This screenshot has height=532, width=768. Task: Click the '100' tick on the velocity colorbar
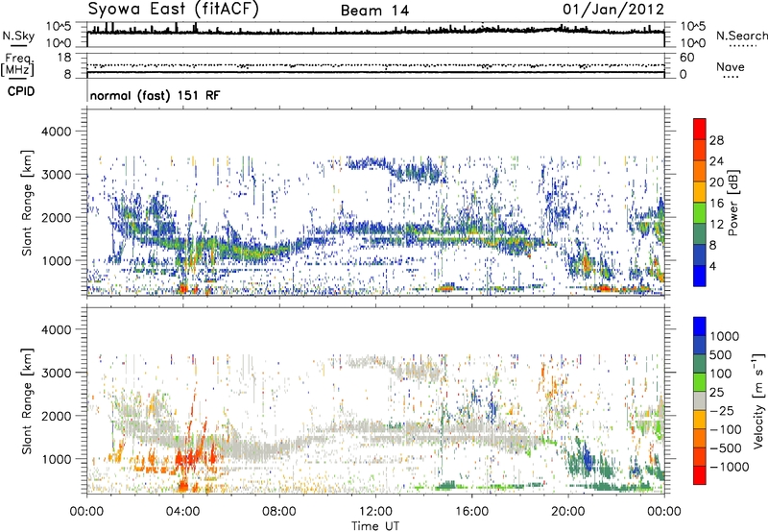720,374
